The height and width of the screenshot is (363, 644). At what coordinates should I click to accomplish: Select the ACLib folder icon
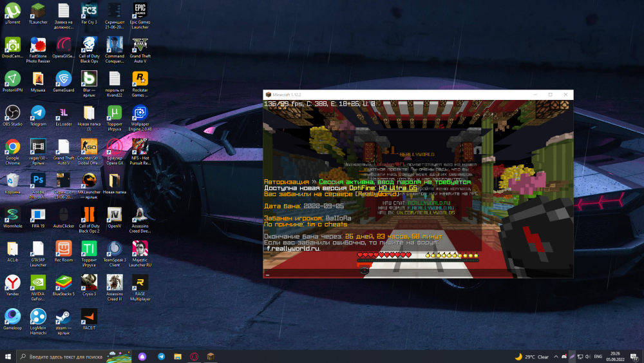tap(13, 251)
